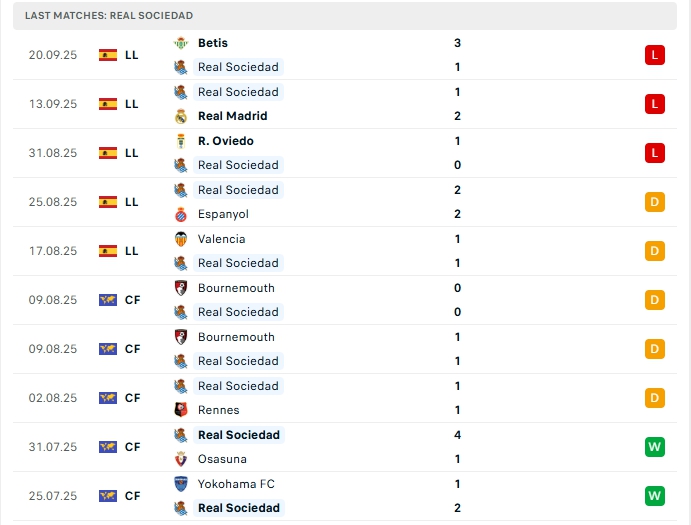This screenshot has width=691, height=525.
Task: Click the Yokohama FC crest icon
Action: tap(180, 484)
